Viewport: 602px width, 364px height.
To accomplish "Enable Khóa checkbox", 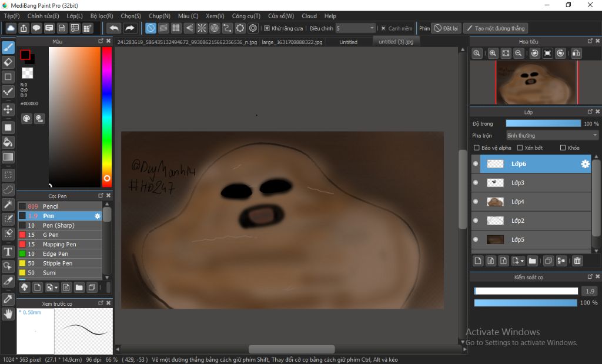I will point(563,148).
